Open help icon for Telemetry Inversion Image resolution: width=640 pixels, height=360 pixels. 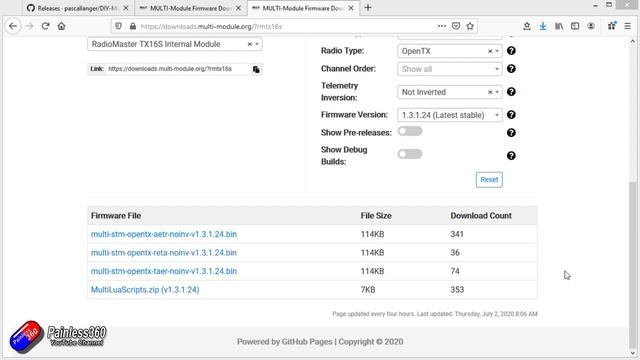click(x=511, y=92)
